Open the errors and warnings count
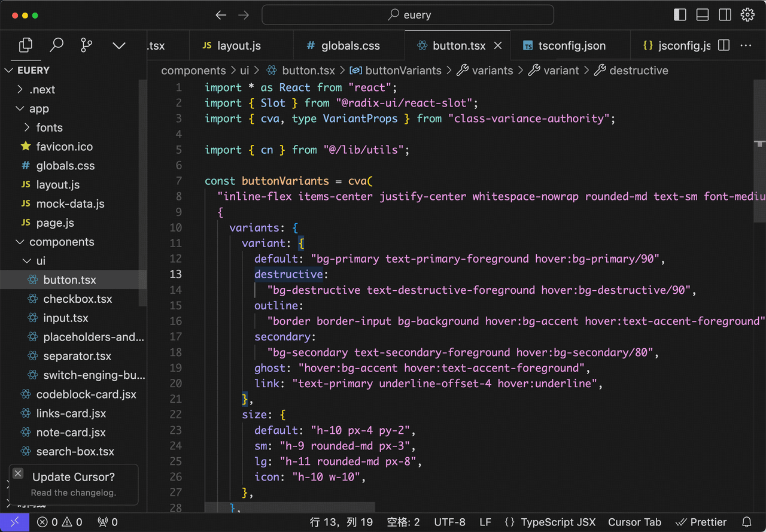The image size is (766, 532). pyautogui.click(x=59, y=522)
